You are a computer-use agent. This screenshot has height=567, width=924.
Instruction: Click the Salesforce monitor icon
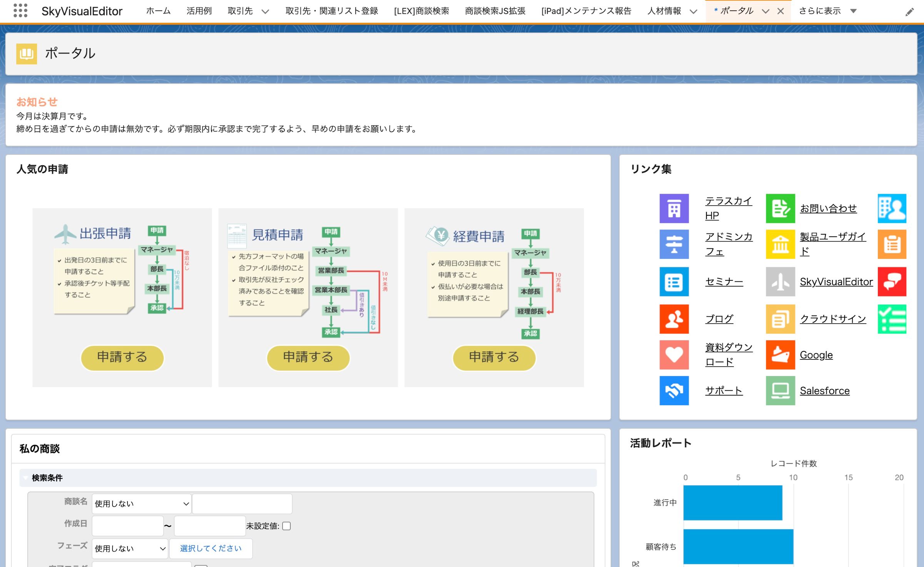click(x=780, y=391)
